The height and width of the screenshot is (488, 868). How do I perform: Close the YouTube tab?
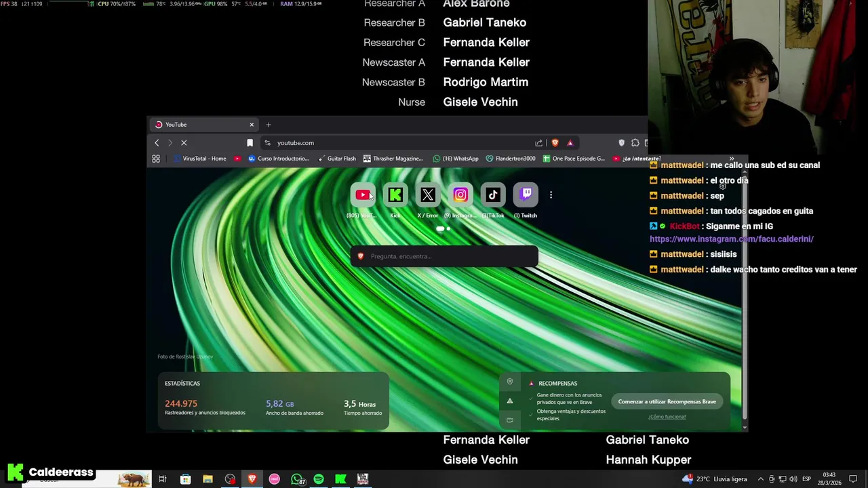point(252,125)
